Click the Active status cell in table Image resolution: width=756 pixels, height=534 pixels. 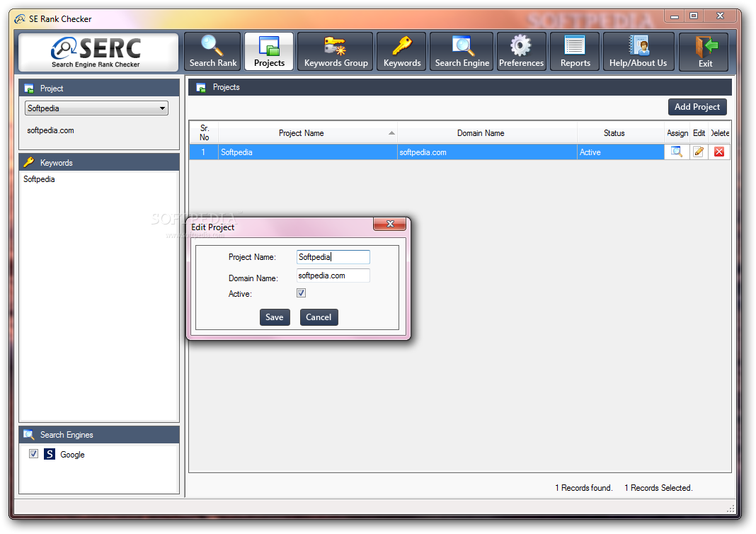[620, 152]
